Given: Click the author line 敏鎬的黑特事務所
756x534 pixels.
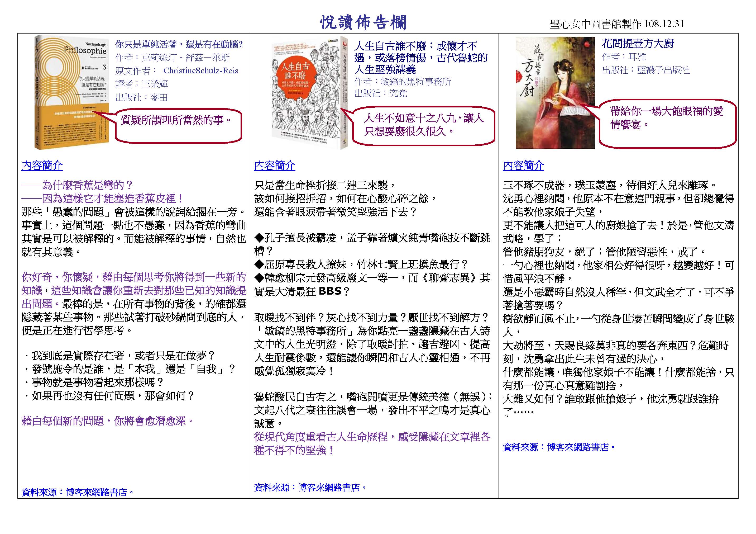Looking at the screenshot, I should [403, 81].
